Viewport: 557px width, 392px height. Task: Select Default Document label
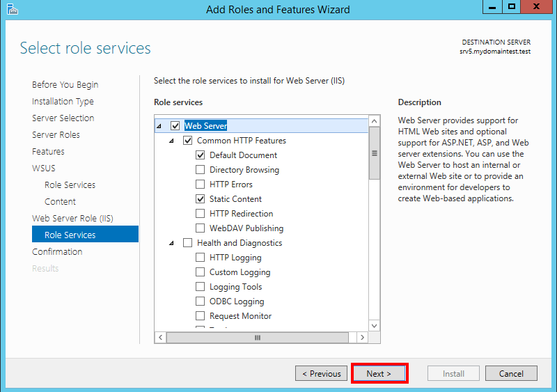coord(243,155)
